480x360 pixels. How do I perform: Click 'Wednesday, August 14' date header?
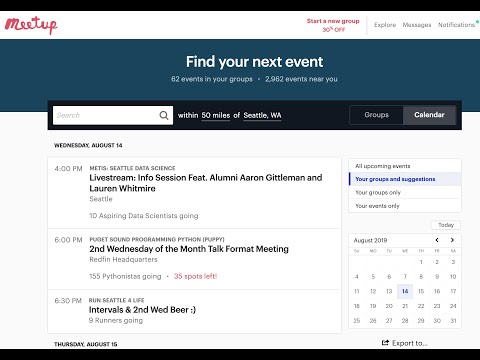click(88, 145)
